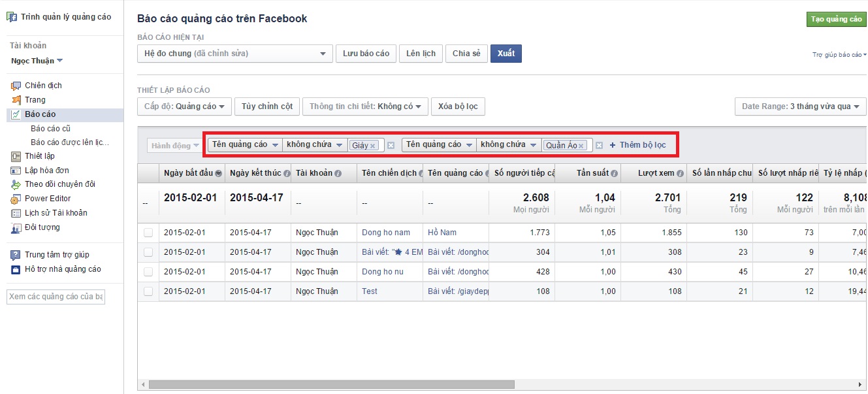Image resolution: width=868 pixels, height=394 pixels.
Task: Open Power Editor from the sidebar
Action: point(48,199)
